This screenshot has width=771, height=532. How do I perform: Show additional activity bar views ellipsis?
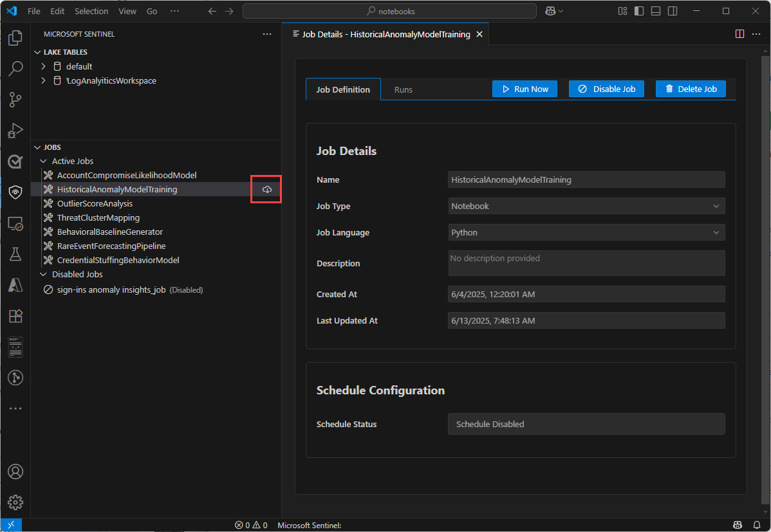coord(15,408)
